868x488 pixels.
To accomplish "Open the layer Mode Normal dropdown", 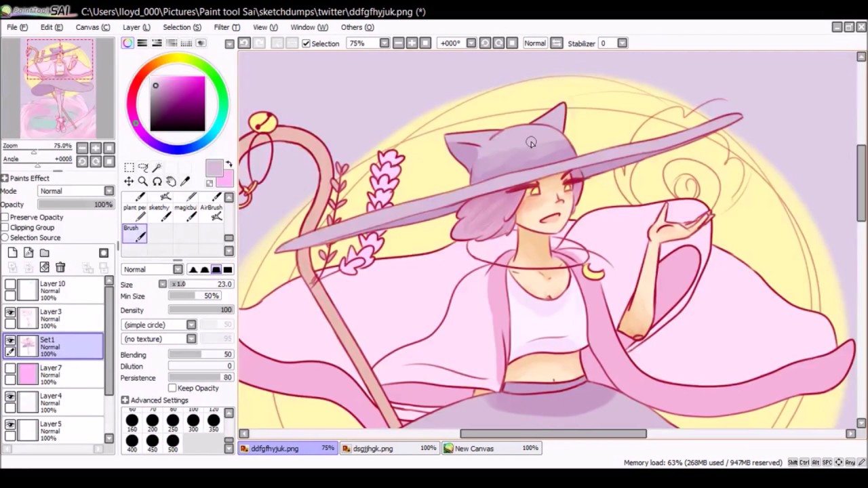I will pos(76,191).
